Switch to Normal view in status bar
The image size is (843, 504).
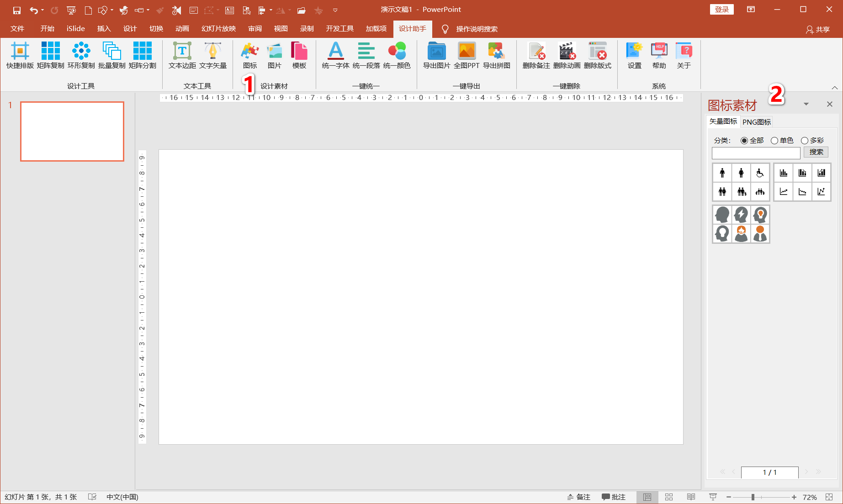point(647,497)
